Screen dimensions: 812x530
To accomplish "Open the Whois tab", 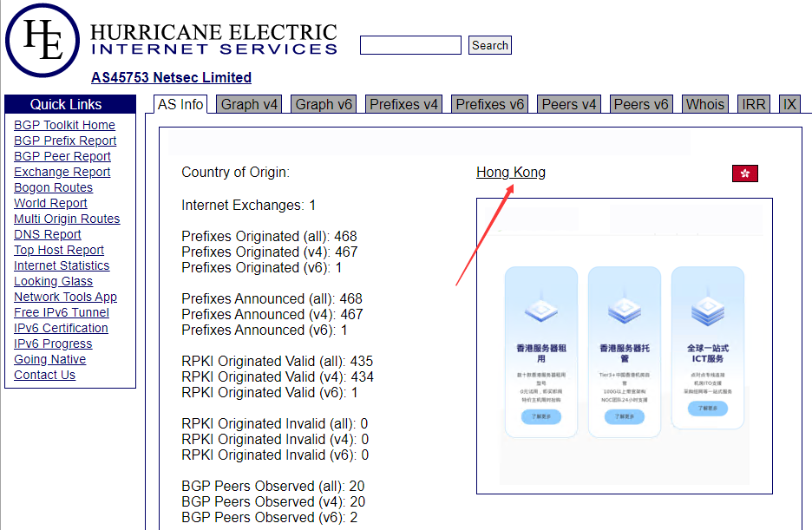I will (x=704, y=104).
